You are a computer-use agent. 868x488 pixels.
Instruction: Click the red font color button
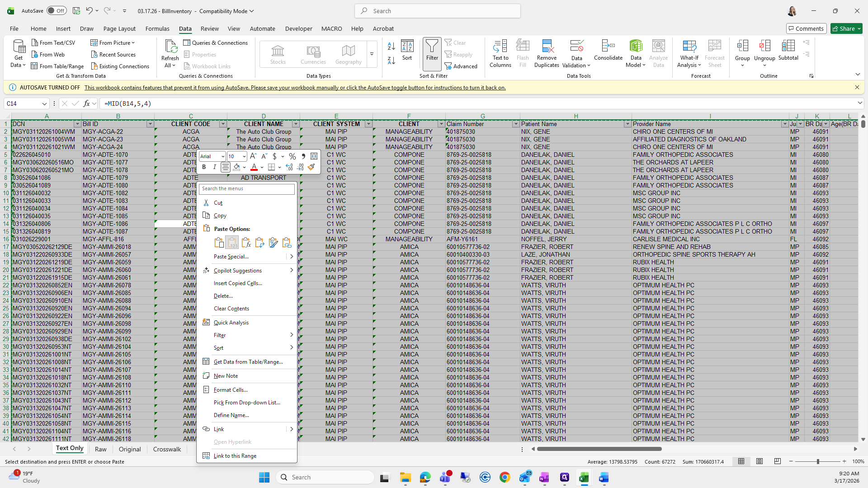254,167
